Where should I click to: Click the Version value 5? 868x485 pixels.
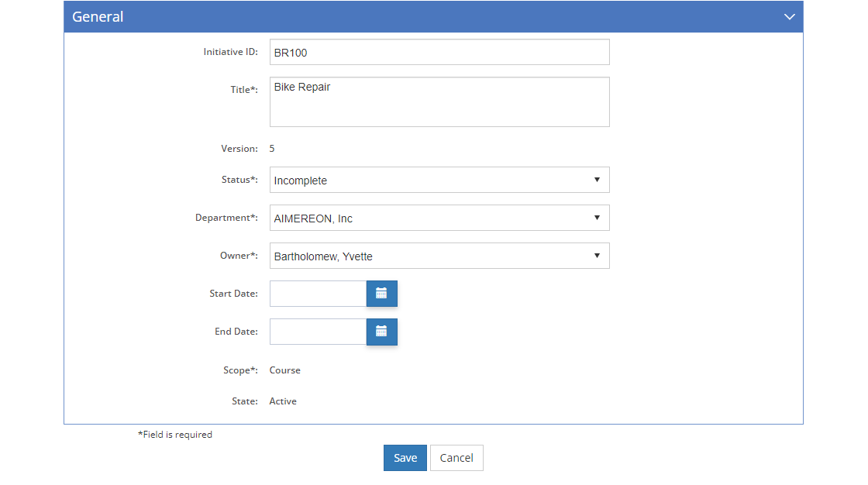tap(272, 149)
